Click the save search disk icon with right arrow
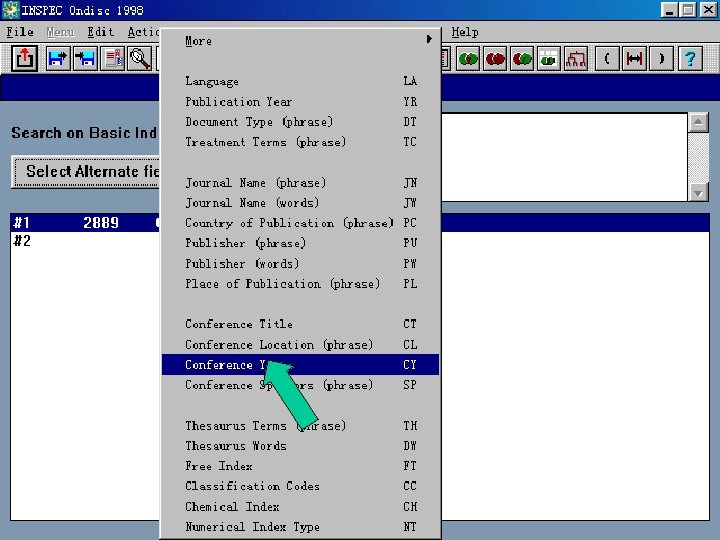This screenshot has height=540, width=720. click(x=58, y=58)
